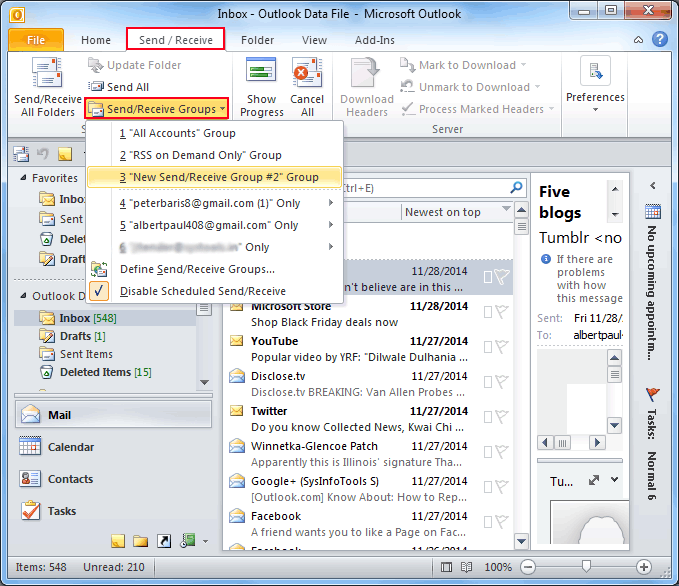The width and height of the screenshot is (679, 586).
Task: Switch to View tab
Action: (314, 40)
